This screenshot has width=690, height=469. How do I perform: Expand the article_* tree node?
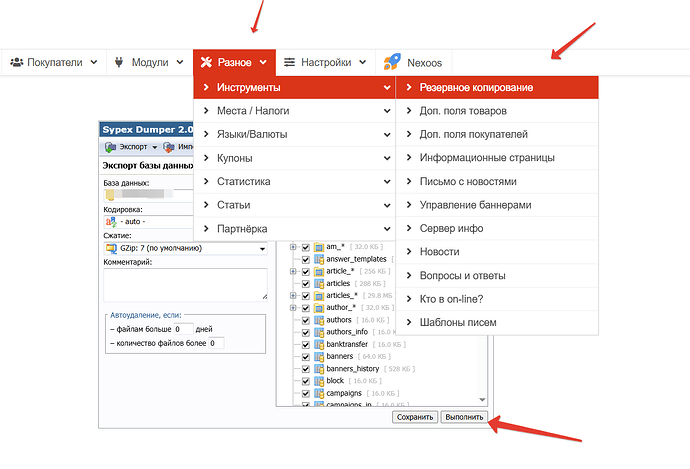[293, 271]
